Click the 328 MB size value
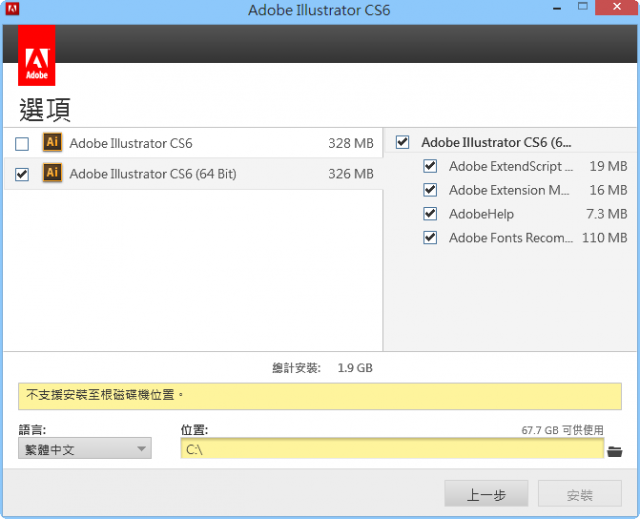The image size is (640, 519). click(351, 143)
